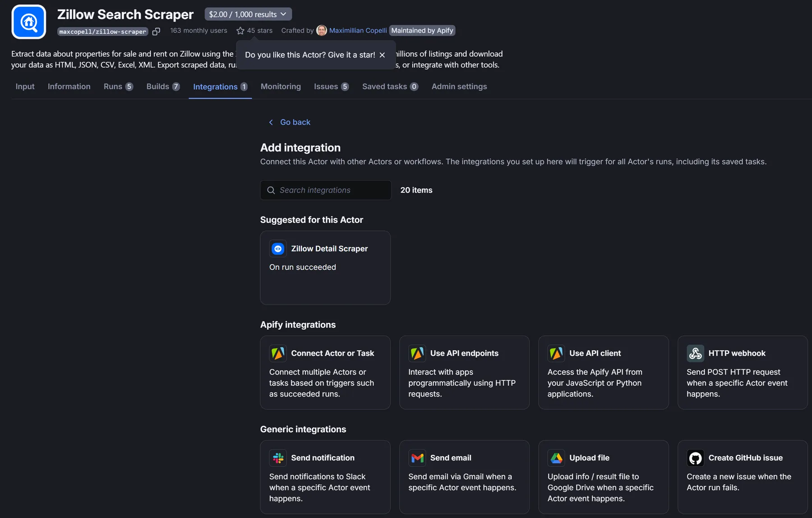
Task: Open the Builds tab
Action: click(163, 86)
